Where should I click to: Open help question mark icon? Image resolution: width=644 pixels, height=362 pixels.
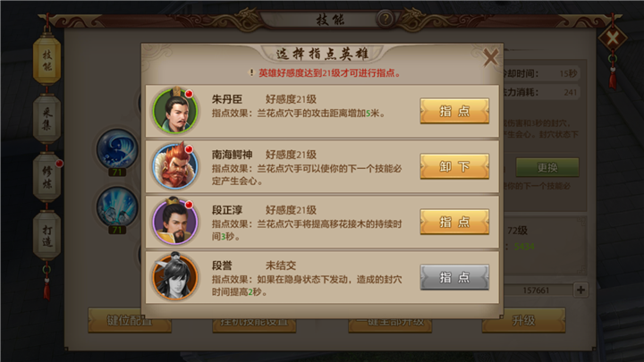click(x=385, y=19)
